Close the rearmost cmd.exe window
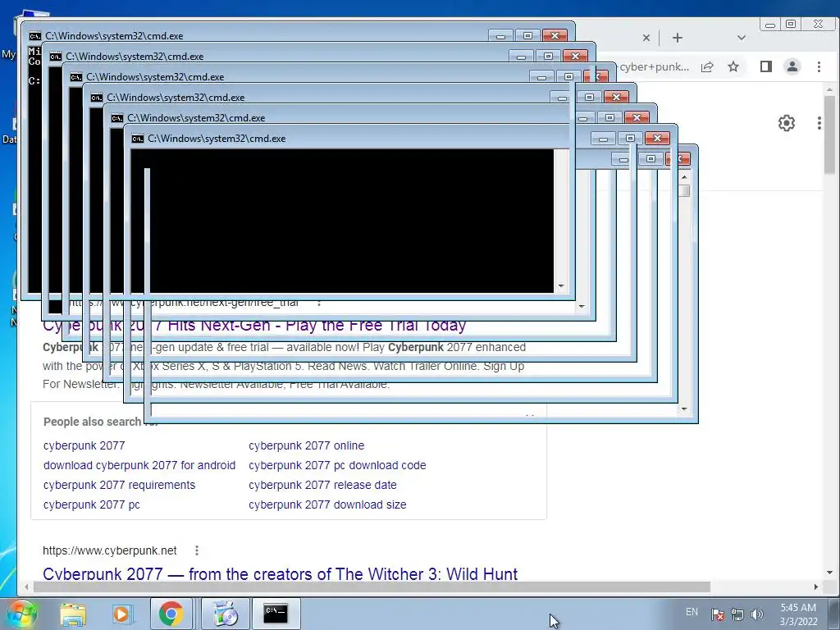840x630 pixels. 555,36
